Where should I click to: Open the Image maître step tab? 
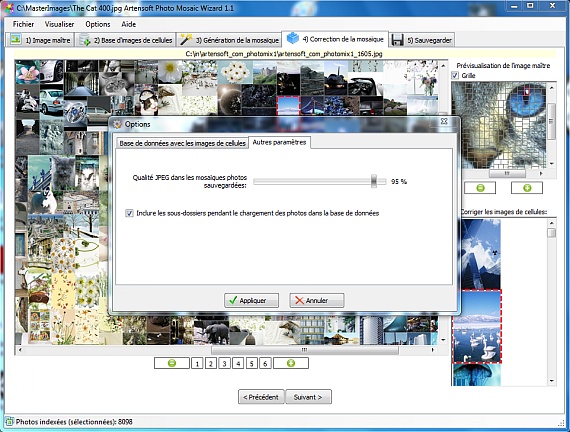40,40
